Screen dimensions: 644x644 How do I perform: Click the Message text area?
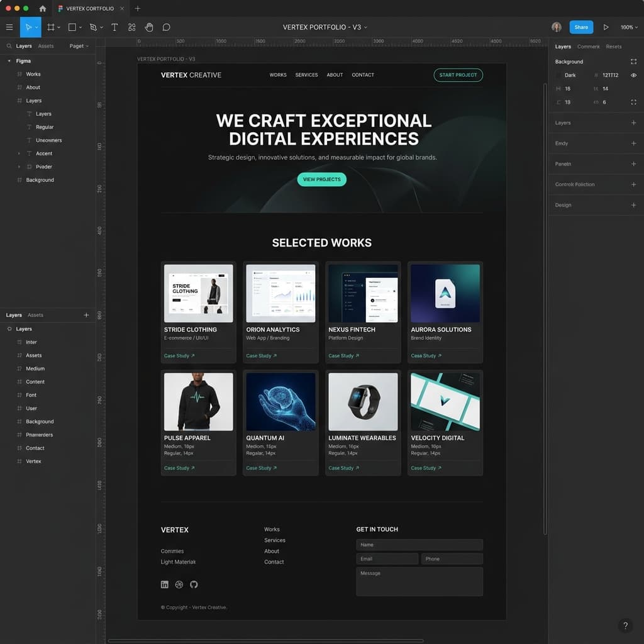[x=419, y=582]
